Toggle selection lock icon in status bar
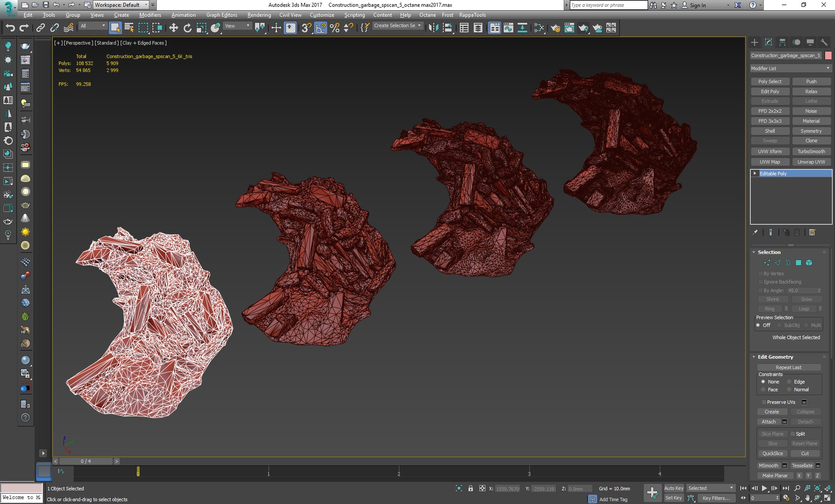 click(x=470, y=489)
